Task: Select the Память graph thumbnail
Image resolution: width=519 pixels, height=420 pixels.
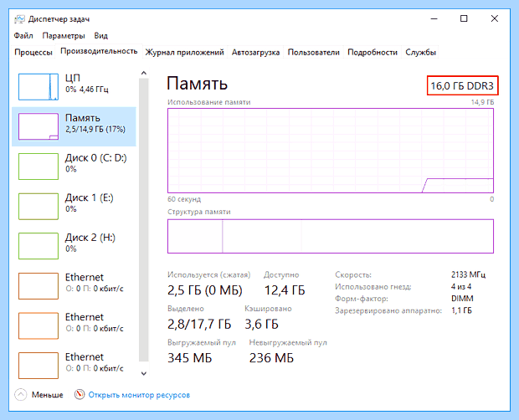Action: point(39,126)
